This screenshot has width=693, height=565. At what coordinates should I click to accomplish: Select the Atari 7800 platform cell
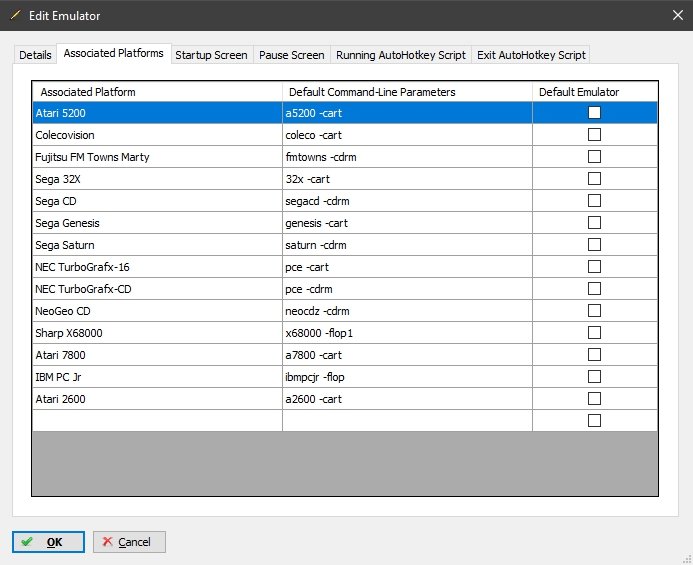point(157,355)
